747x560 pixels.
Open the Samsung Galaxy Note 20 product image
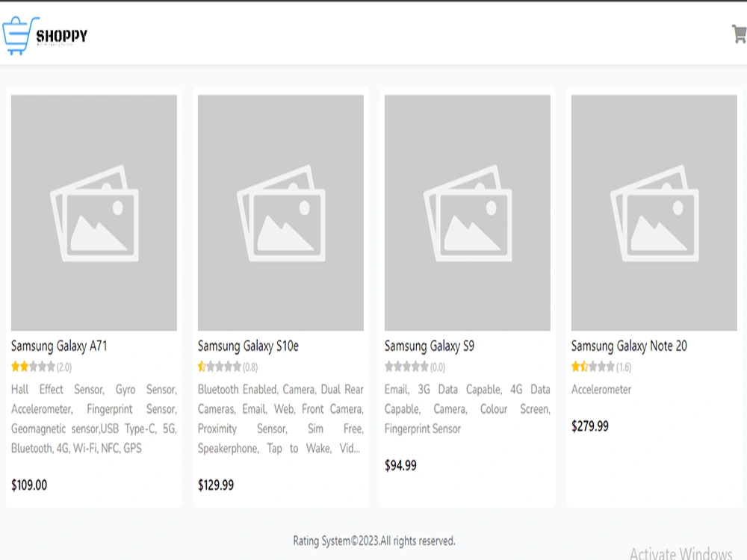coord(654,213)
